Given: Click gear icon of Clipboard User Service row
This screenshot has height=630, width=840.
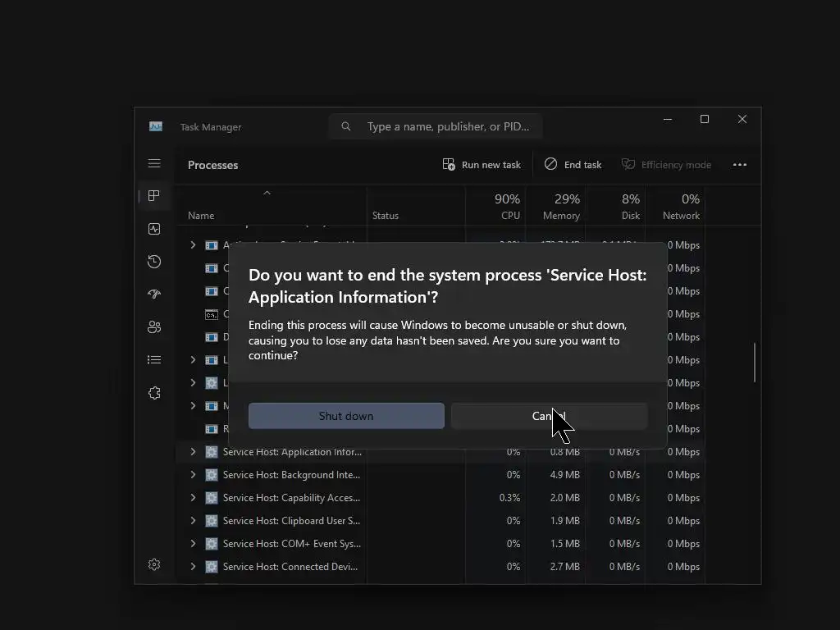Looking at the screenshot, I should point(212,521).
